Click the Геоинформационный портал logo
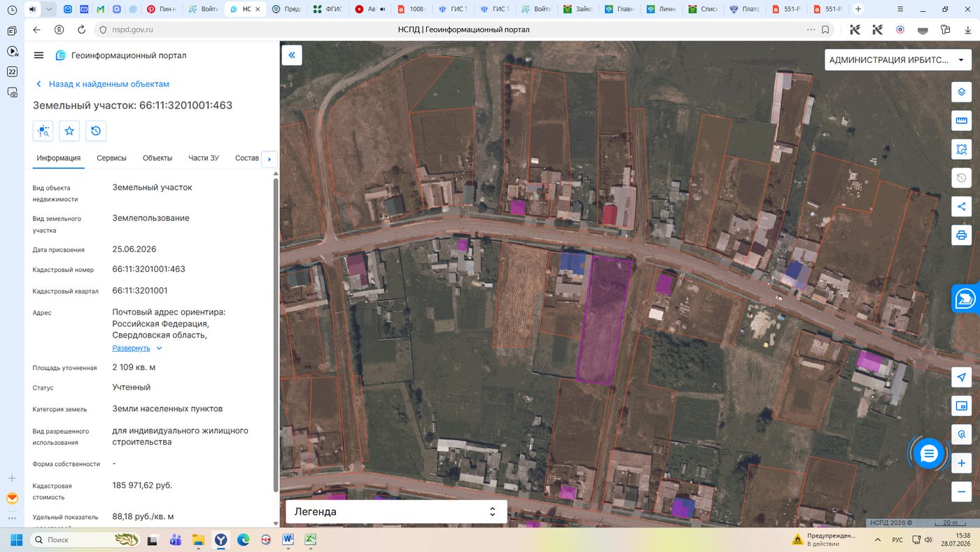Screen dimensions: 980x552 pos(61,55)
